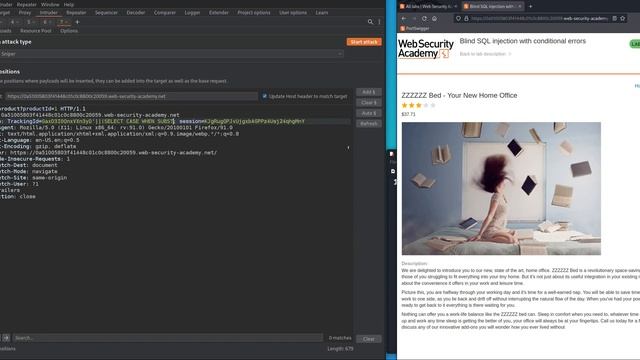
Task: Click the Firefox address bar URL
Action: click(x=540, y=18)
